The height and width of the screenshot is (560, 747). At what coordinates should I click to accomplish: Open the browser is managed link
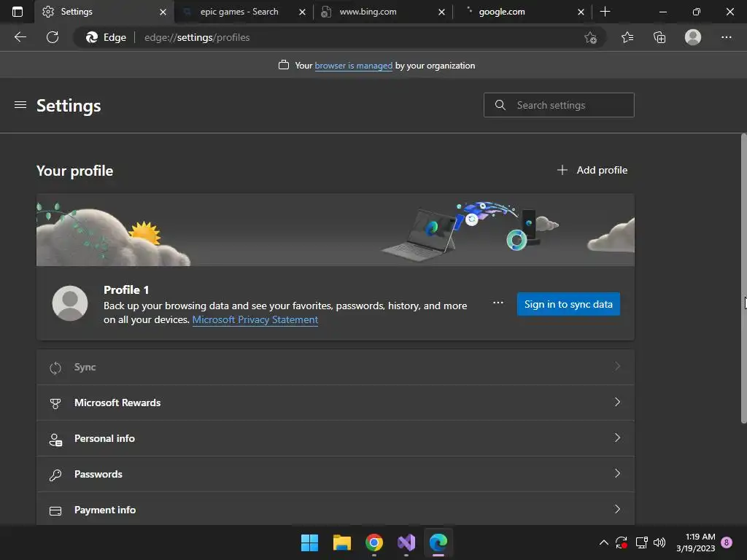click(x=354, y=66)
